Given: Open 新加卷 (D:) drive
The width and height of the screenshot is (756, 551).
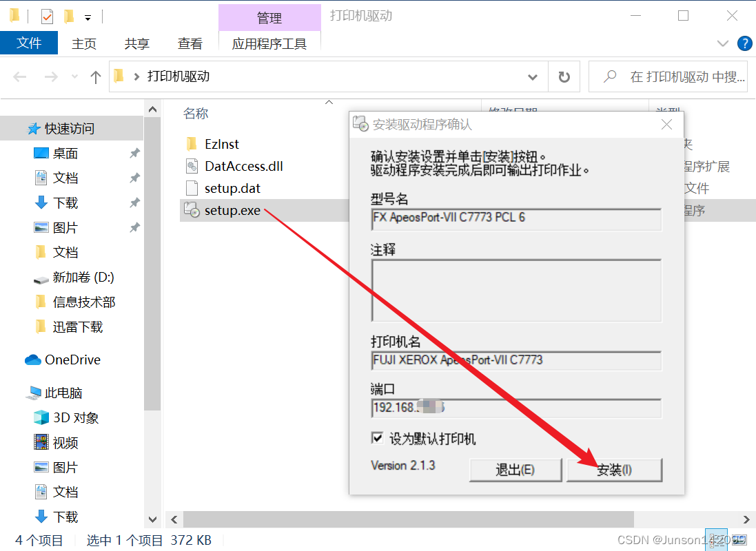Looking at the screenshot, I should click(x=73, y=277).
